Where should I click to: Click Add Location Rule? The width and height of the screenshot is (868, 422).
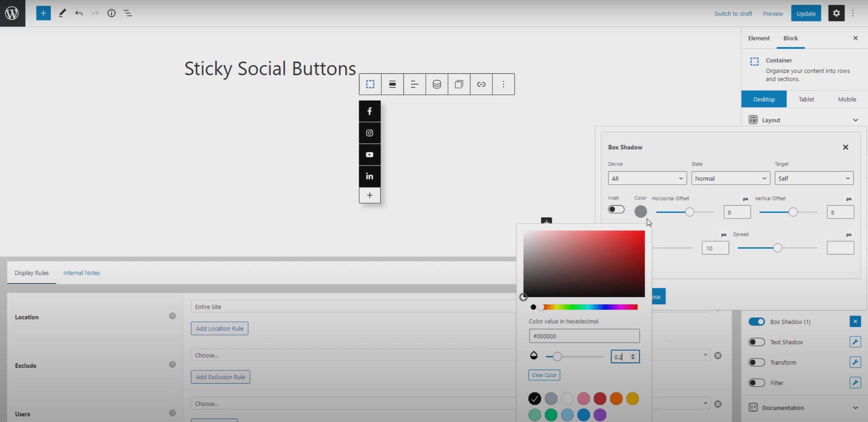[219, 328]
